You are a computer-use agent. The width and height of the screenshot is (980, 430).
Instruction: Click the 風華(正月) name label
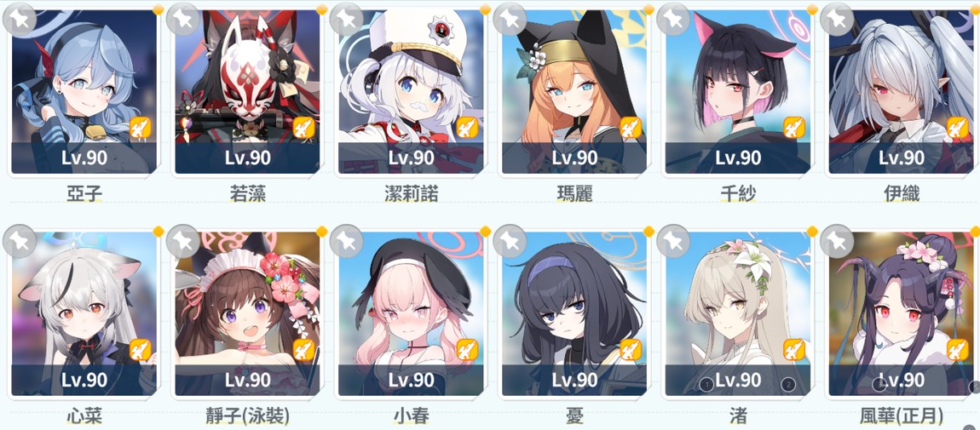pyautogui.click(x=902, y=416)
